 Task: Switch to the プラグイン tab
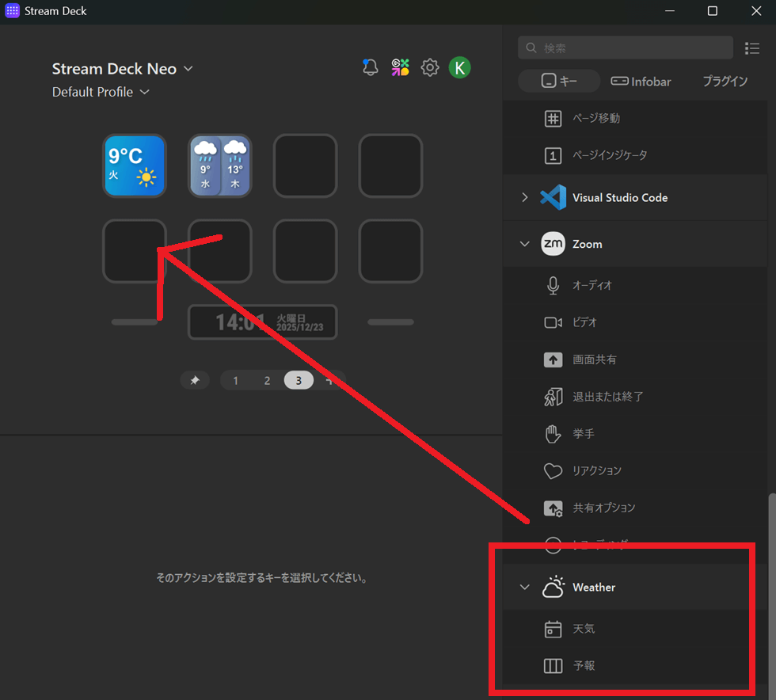[x=725, y=82]
